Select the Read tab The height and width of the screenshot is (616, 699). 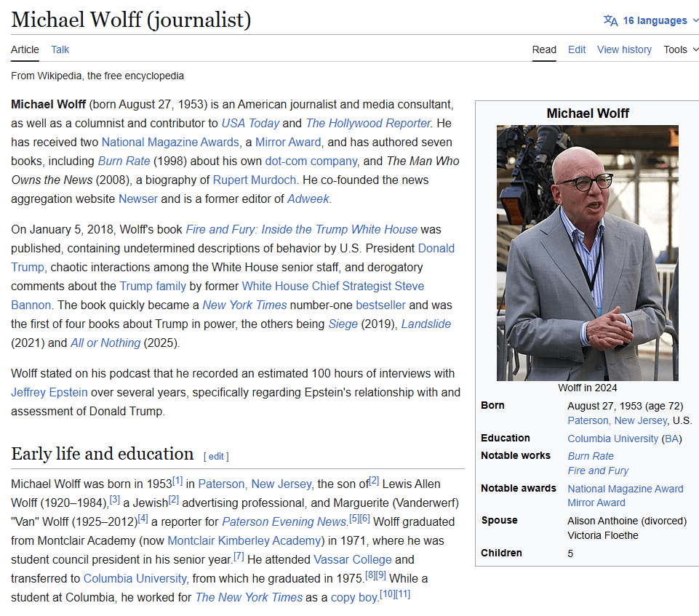544,49
